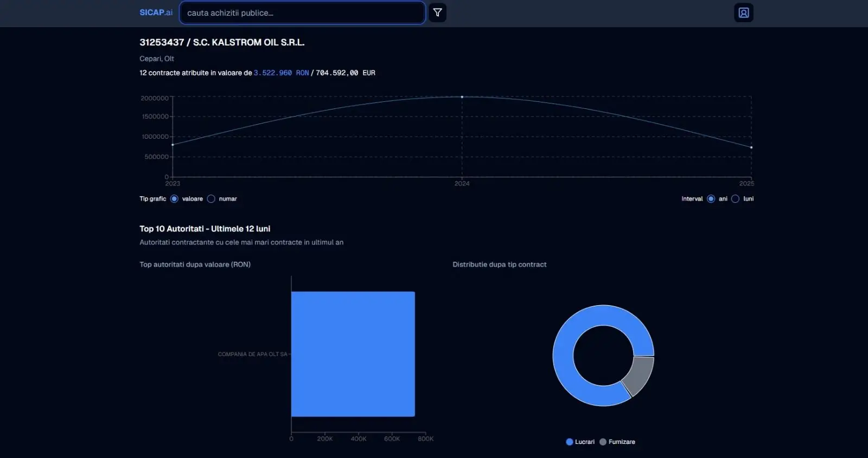Select the 'ani' interval radio
Image resolution: width=868 pixels, height=458 pixels.
711,199
